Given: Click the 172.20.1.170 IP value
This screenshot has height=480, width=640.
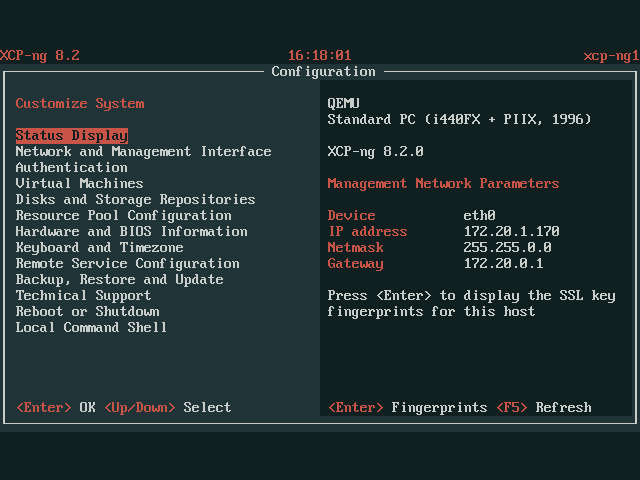Looking at the screenshot, I should pos(511,231).
